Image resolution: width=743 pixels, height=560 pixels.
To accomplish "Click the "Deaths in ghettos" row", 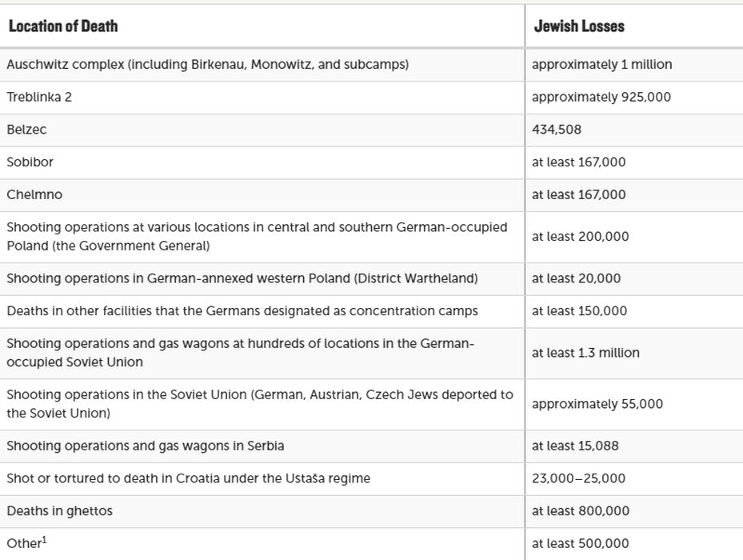I will coord(59,510).
